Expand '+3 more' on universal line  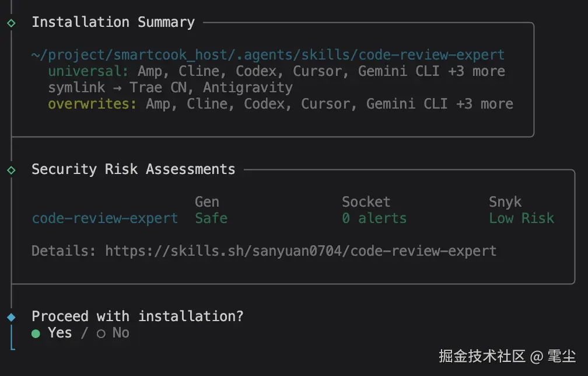pyautogui.click(x=480, y=71)
